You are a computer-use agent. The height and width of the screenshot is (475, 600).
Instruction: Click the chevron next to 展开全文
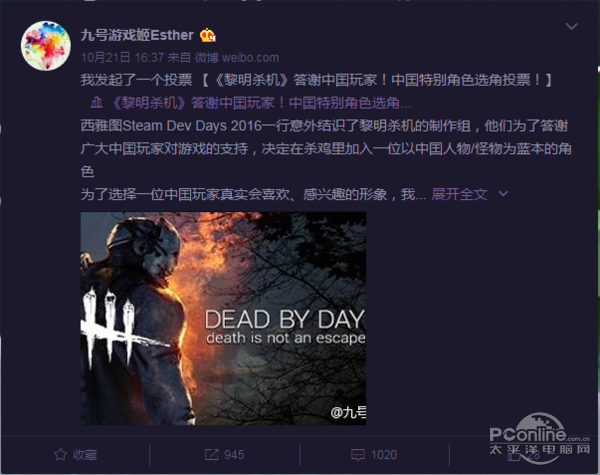point(503,194)
